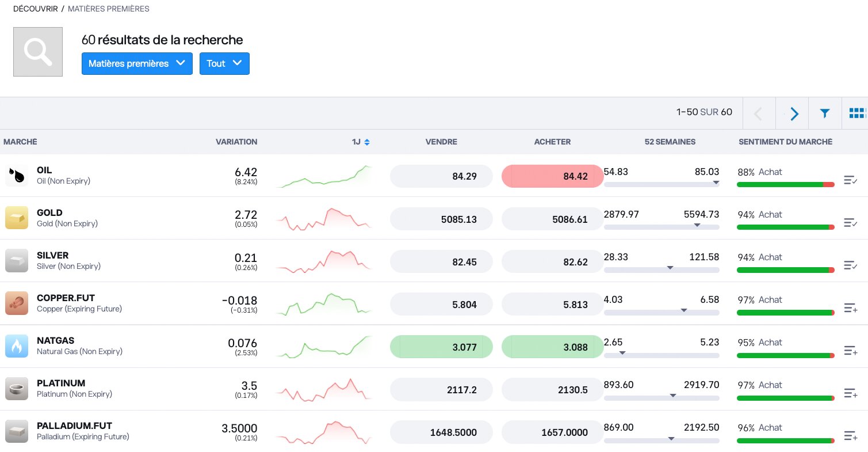Open the filter funnel icon
This screenshot has height=452, width=868.
pyautogui.click(x=825, y=113)
